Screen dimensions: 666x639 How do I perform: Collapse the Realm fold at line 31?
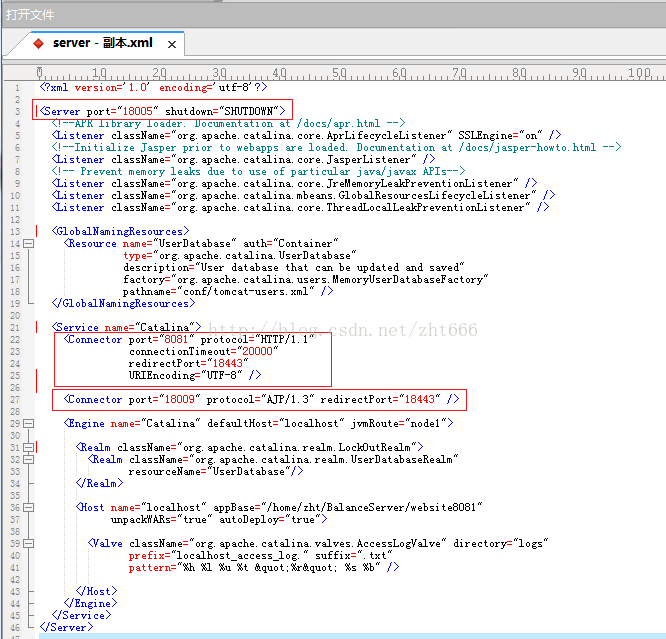coord(28,447)
